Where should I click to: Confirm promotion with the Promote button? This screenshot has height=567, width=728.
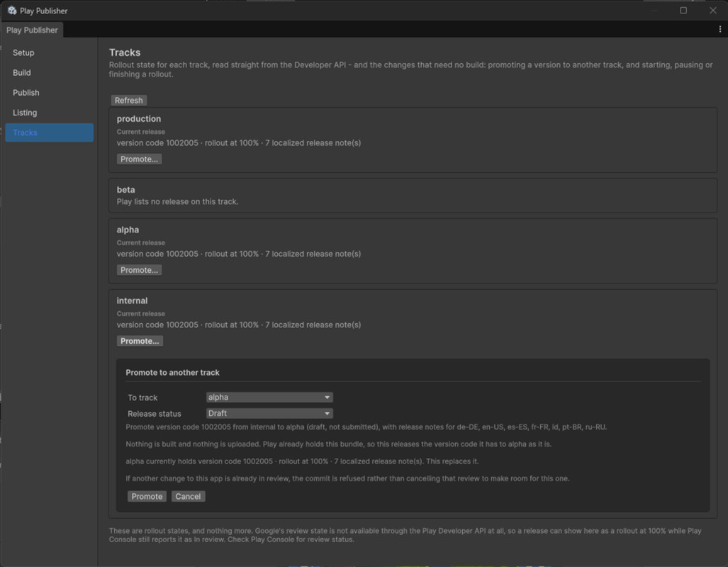point(147,496)
